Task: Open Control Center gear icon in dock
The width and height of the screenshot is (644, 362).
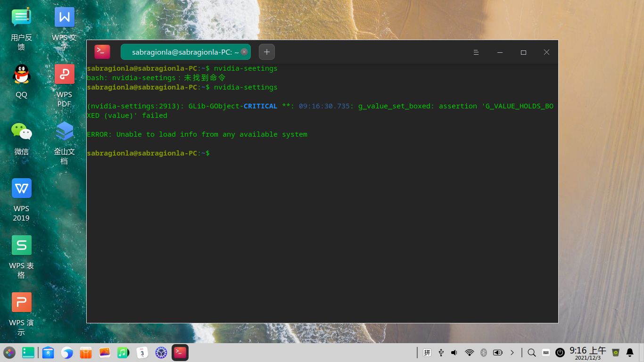Action: click(161, 353)
